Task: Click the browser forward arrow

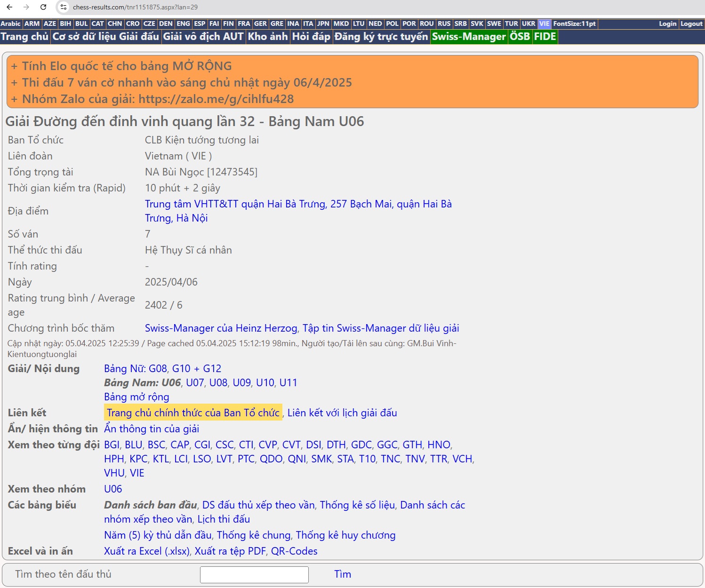Action: point(26,7)
